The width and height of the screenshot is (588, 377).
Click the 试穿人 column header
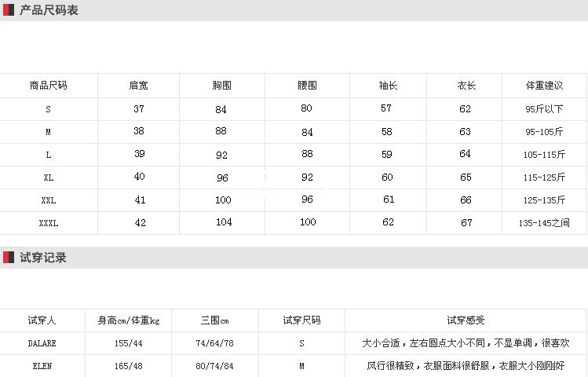coord(42,320)
